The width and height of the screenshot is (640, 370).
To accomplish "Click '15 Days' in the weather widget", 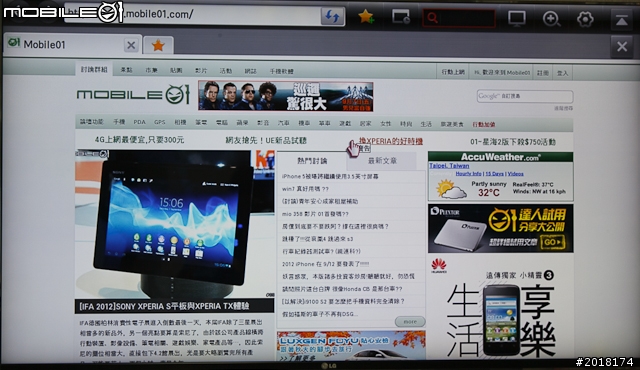I will point(494,174).
